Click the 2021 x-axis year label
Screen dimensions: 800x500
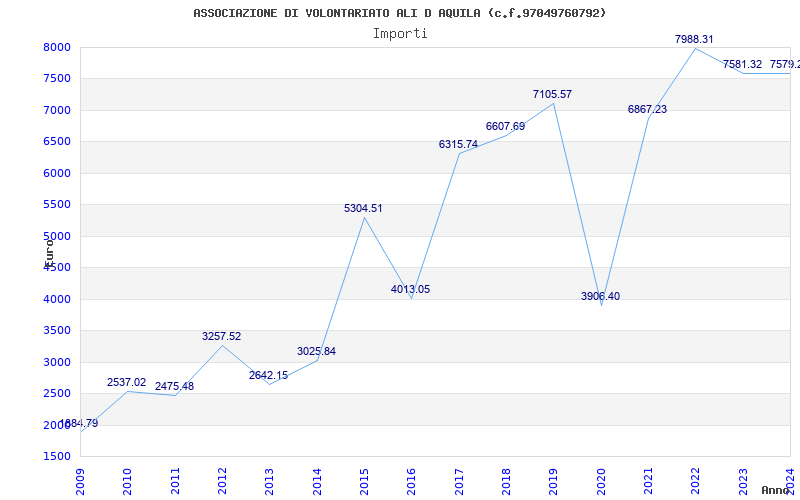pos(648,482)
